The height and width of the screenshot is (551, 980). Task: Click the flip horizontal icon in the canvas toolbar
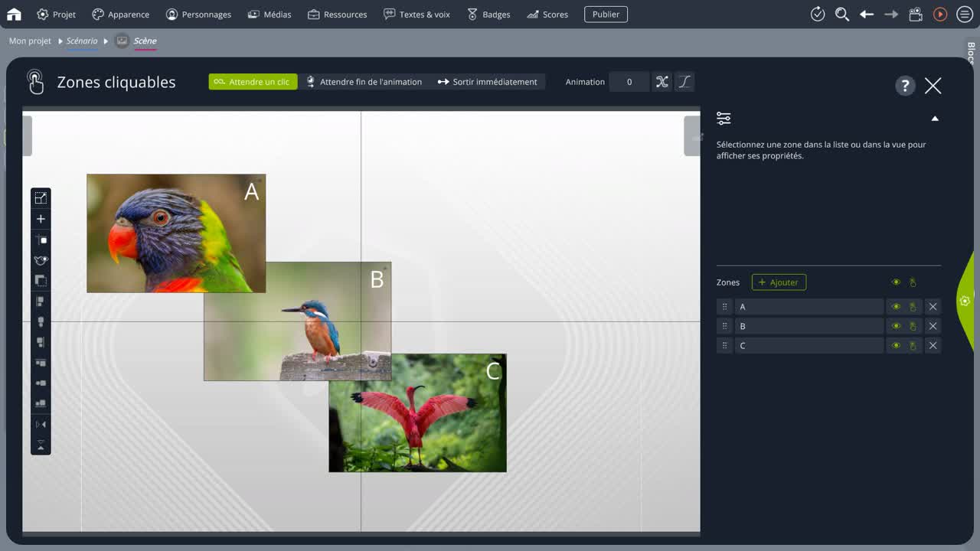(41, 424)
